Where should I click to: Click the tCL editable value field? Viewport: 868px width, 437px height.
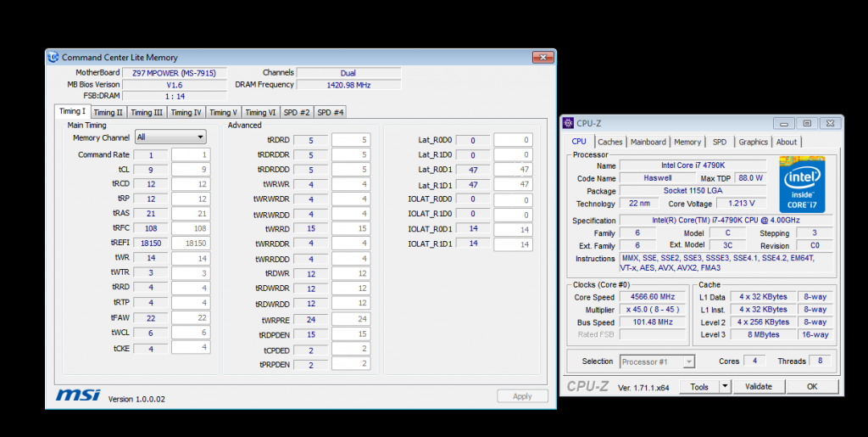pos(191,170)
